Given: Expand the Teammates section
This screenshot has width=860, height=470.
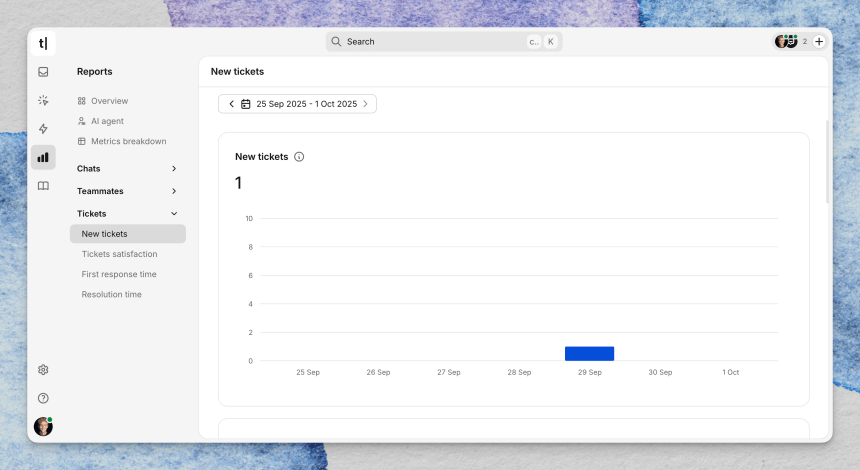Looking at the screenshot, I should 128,191.
